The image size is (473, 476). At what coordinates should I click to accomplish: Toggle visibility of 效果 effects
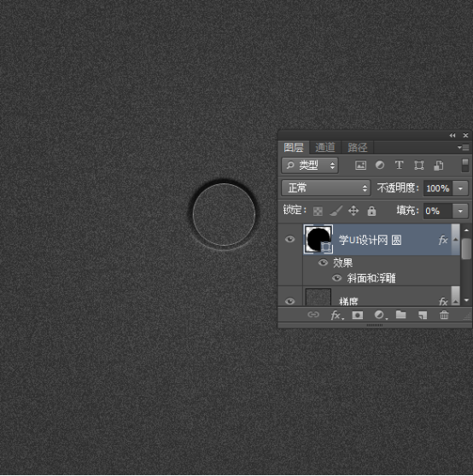(x=323, y=262)
